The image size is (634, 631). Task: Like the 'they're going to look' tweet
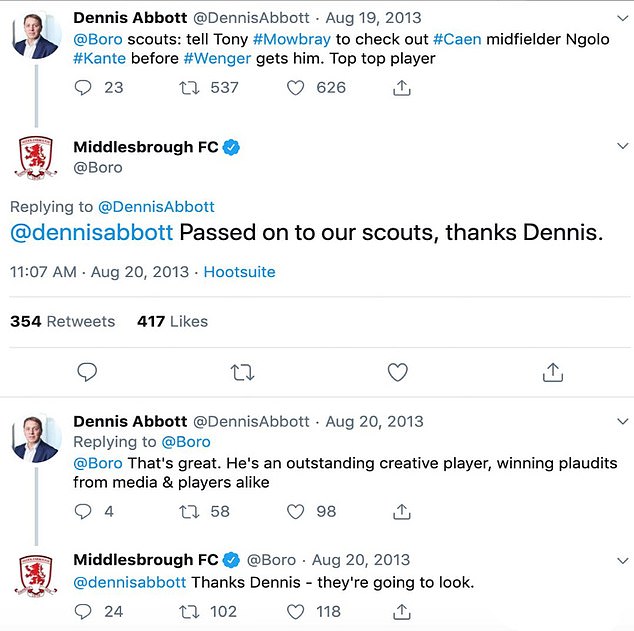pyautogui.click(x=296, y=611)
